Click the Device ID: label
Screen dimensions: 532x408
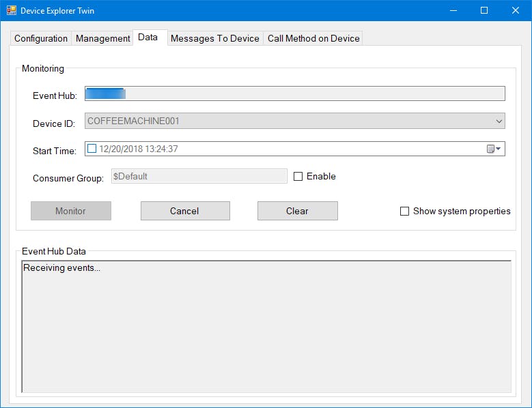tap(53, 123)
